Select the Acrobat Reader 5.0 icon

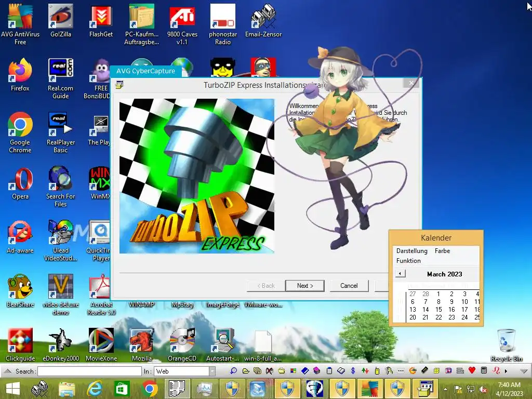[x=101, y=295]
